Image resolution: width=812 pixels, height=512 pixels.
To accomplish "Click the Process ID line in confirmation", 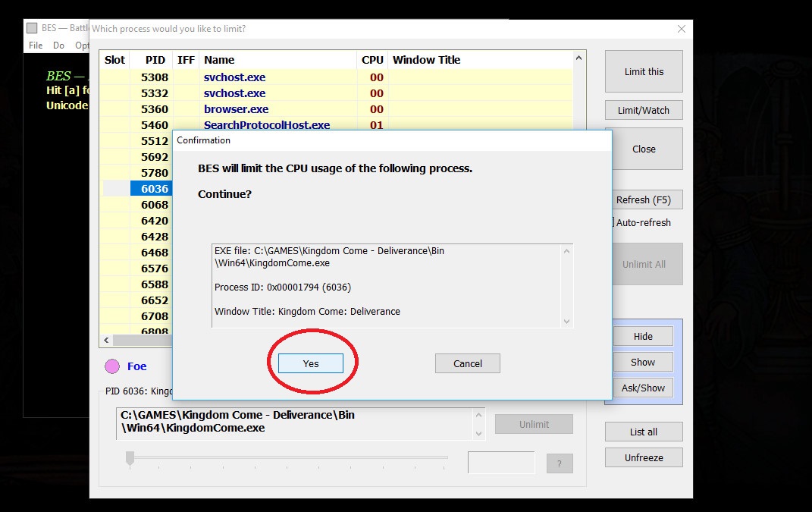I will point(283,287).
